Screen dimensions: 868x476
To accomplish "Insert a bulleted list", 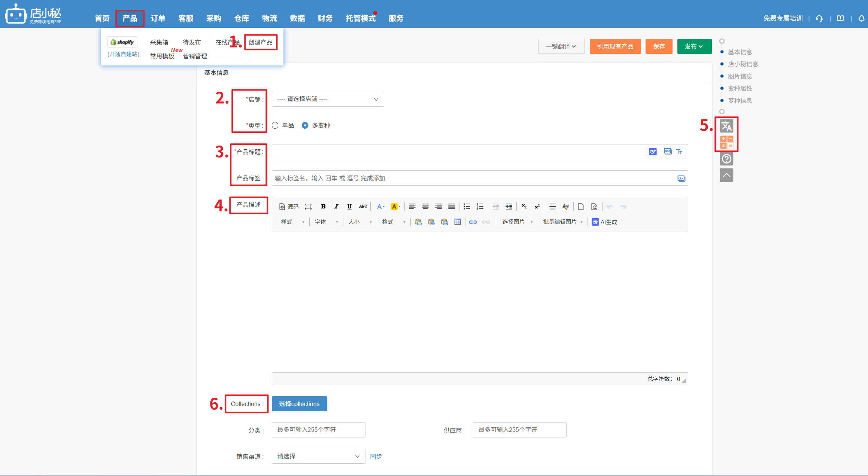I will 467,207.
